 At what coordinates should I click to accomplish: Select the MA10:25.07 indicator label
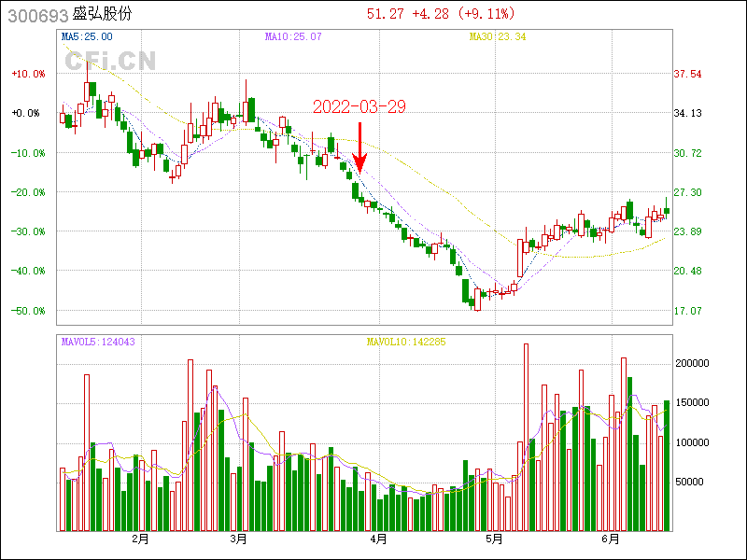pos(293,36)
